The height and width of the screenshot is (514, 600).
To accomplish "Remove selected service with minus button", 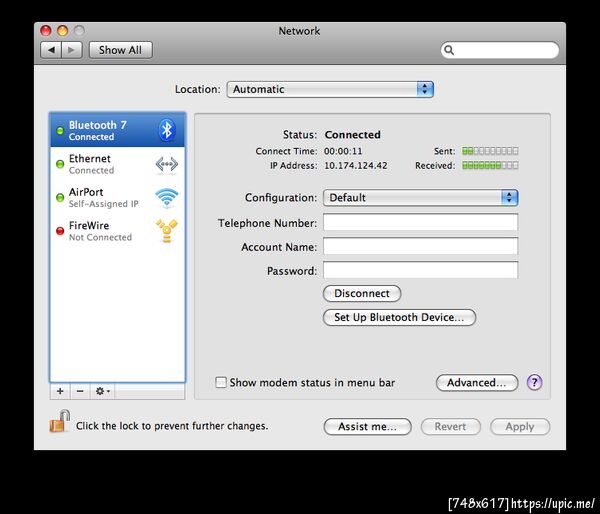I will (x=80, y=391).
